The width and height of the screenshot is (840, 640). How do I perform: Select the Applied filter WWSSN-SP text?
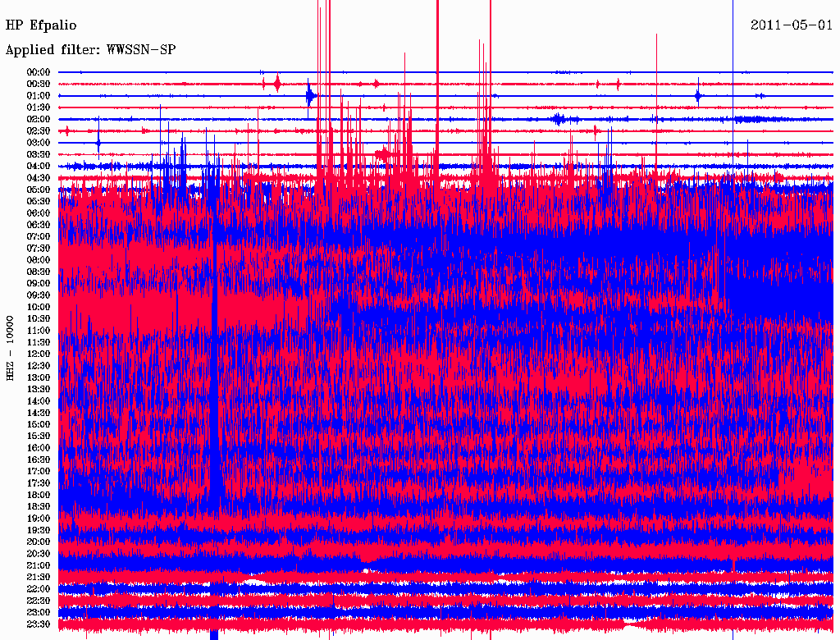91,50
